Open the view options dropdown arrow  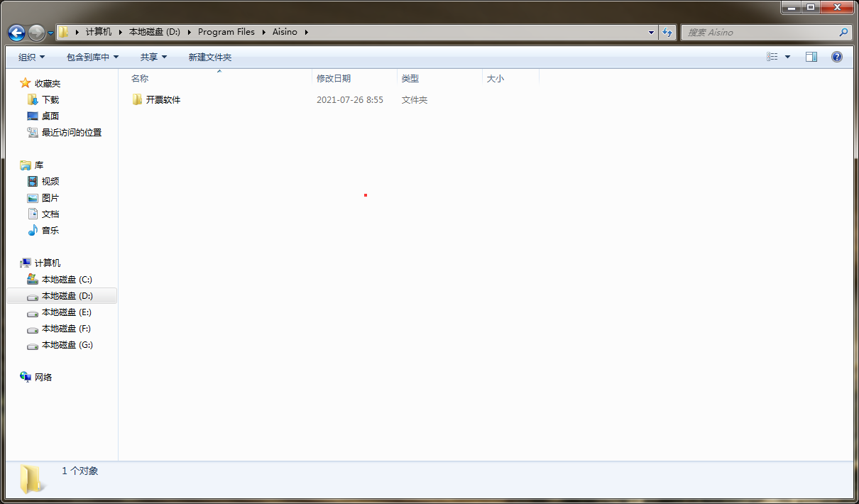(x=787, y=57)
